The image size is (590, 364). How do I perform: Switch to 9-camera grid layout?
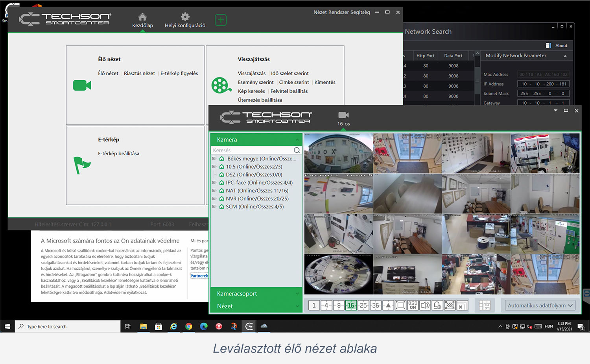(x=339, y=305)
